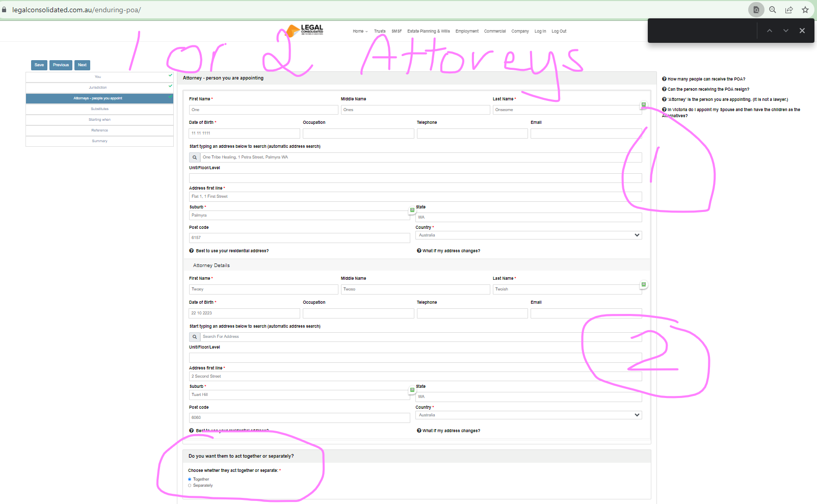This screenshot has height=504, width=817.
Task: Click first attorney First Name field 'One'
Action: coord(263,110)
